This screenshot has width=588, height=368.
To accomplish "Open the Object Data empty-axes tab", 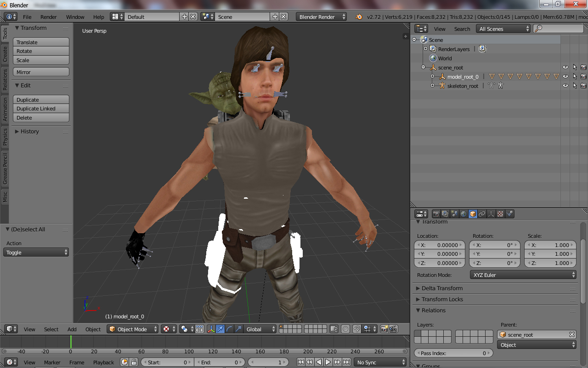I will click(x=491, y=214).
